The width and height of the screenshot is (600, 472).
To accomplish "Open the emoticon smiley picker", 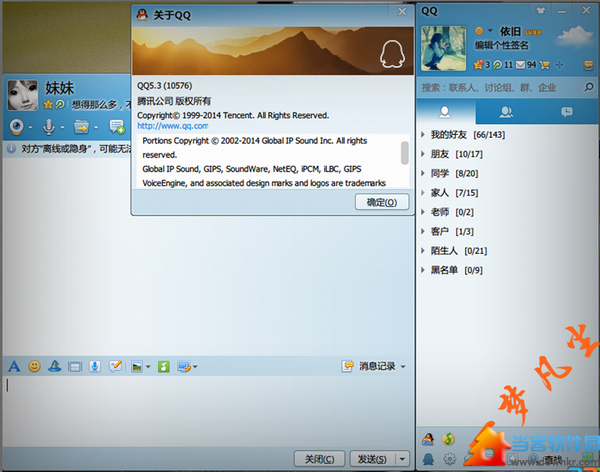I will coord(34,366).
